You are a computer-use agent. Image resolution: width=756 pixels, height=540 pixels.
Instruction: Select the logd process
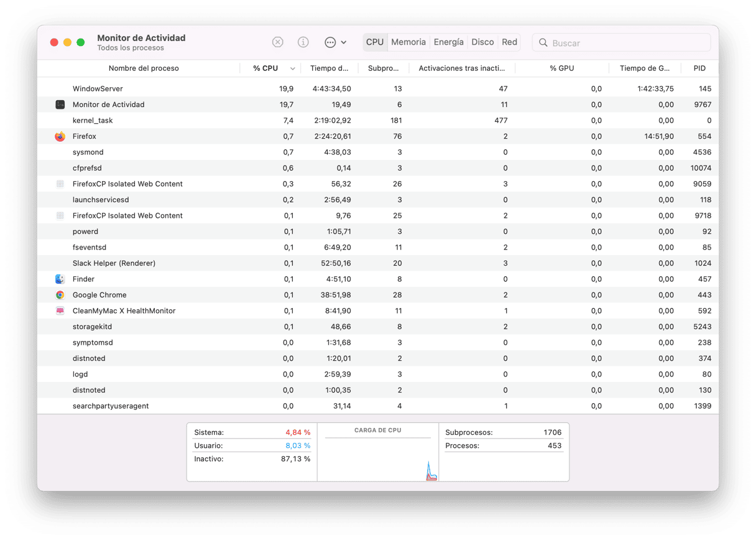80,375
